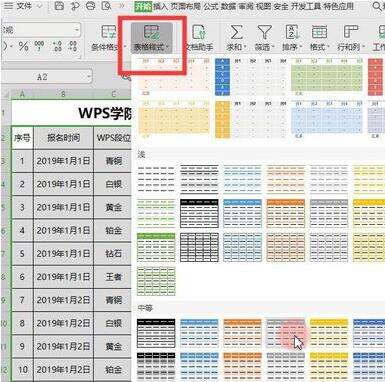Click the 行和列 rows and columns icon
This screenshot has height=382, width=385.
(x=350, y=32)
